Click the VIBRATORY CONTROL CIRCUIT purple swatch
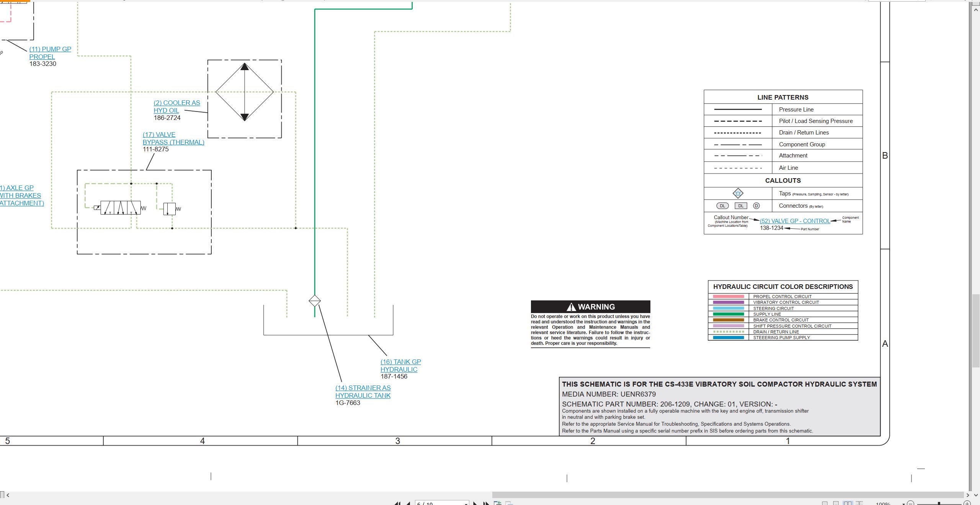 [728, 302]
